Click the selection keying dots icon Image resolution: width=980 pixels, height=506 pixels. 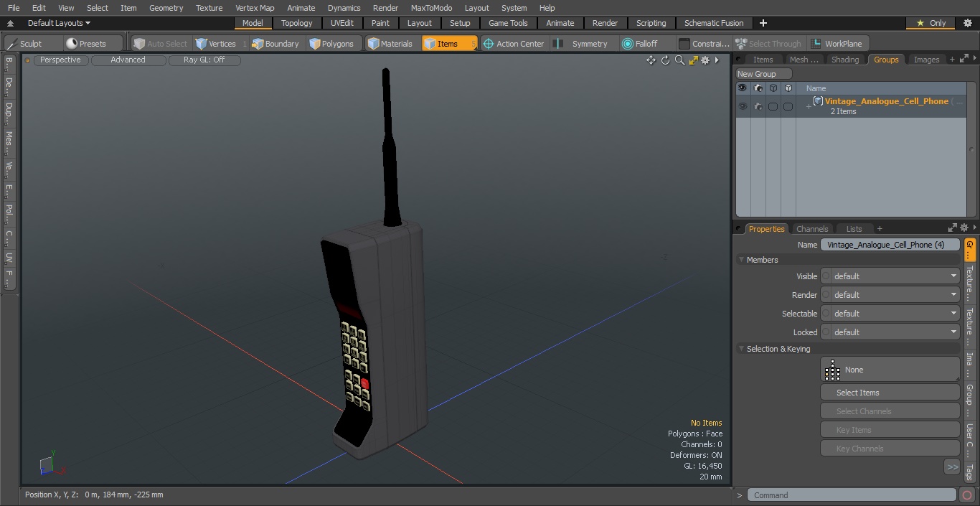[832, 370]
